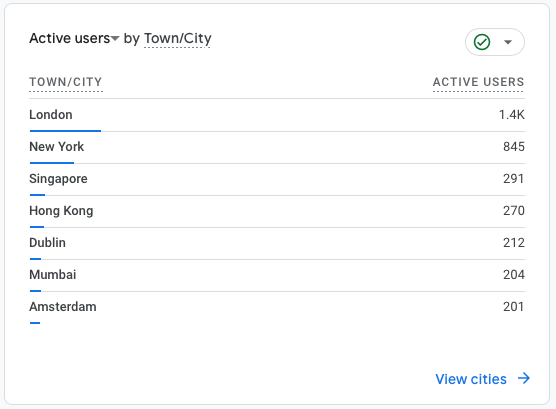This screenshot has width=556, height=409.
Task: Open the Active users metric dropdown
Action: [x=74, y=38]
